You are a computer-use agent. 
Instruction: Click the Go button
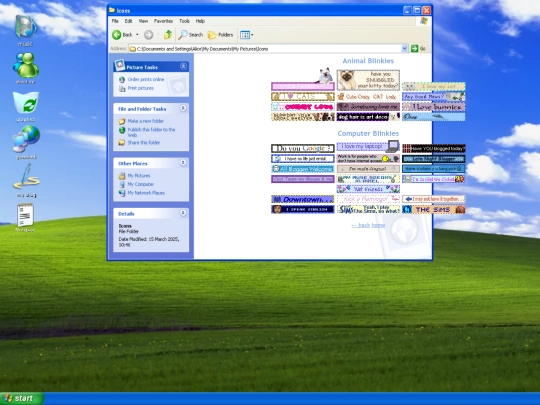[x=418, y=49]
